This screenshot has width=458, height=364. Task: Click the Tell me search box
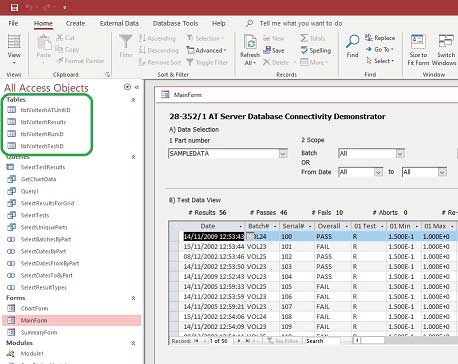301,23
